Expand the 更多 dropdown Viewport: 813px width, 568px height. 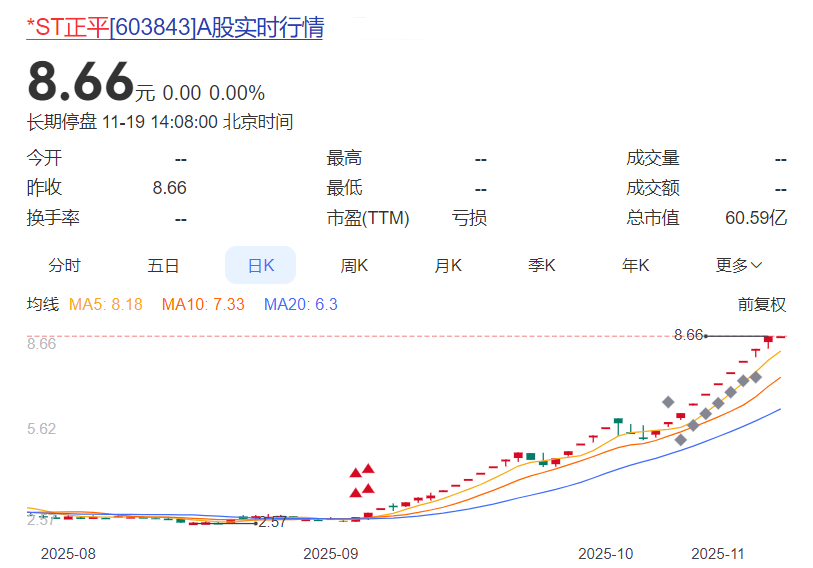tap(739, 266)
